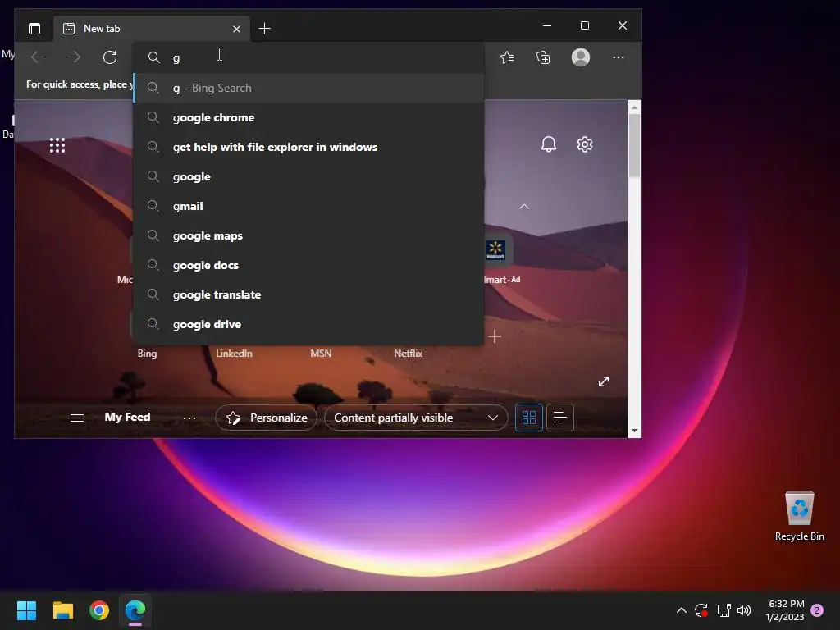Collapse quick links with the chevron
The image size is (840, 630).
[524, 207]
